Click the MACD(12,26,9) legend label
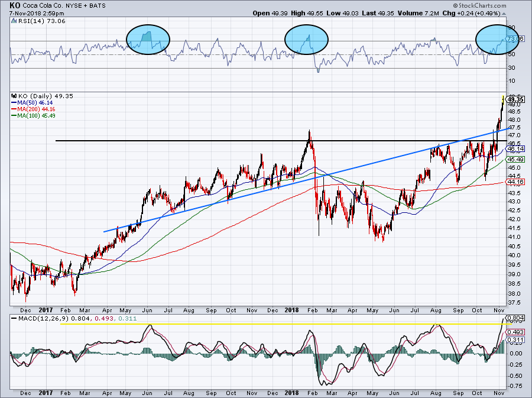The image size is (532, 398). point(44,319)
